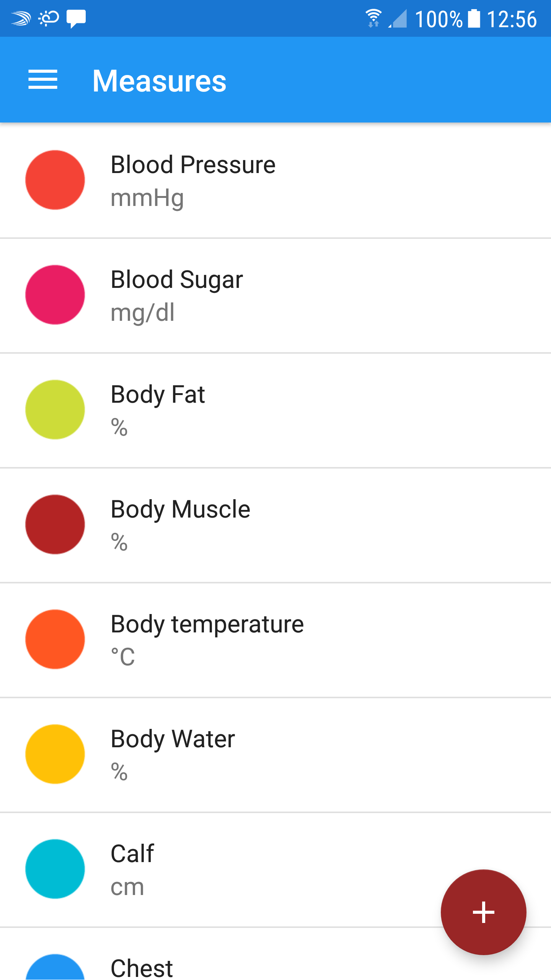Tap the Measures screen title
This screenshot has width=551, height=980.
tap(159, 81)
